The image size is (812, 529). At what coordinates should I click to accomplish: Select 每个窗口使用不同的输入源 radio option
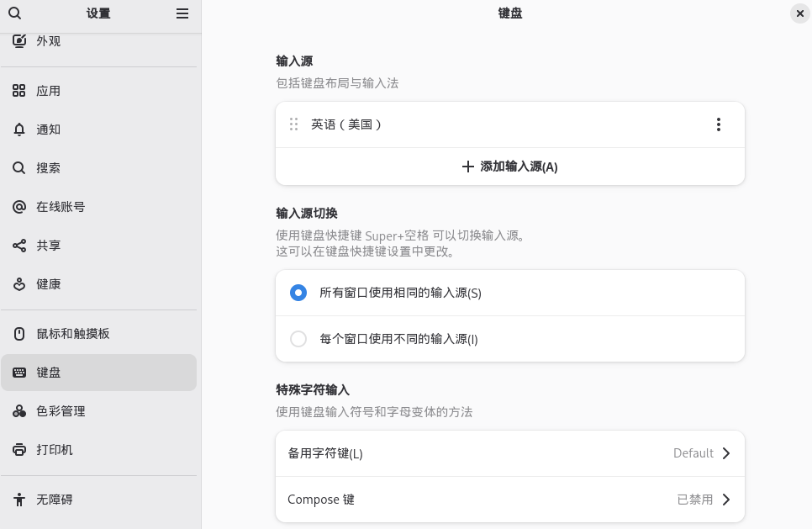point(298,339)
